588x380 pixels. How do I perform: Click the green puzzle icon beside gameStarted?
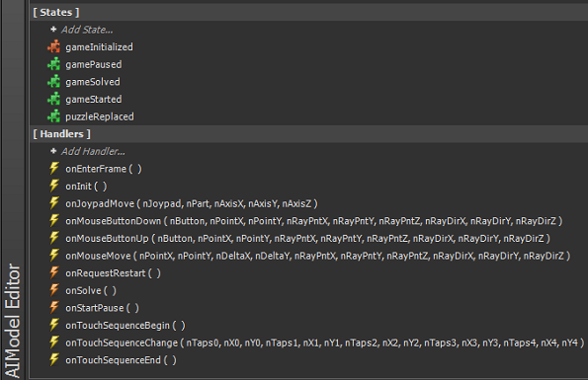click(x=54, y=99)
